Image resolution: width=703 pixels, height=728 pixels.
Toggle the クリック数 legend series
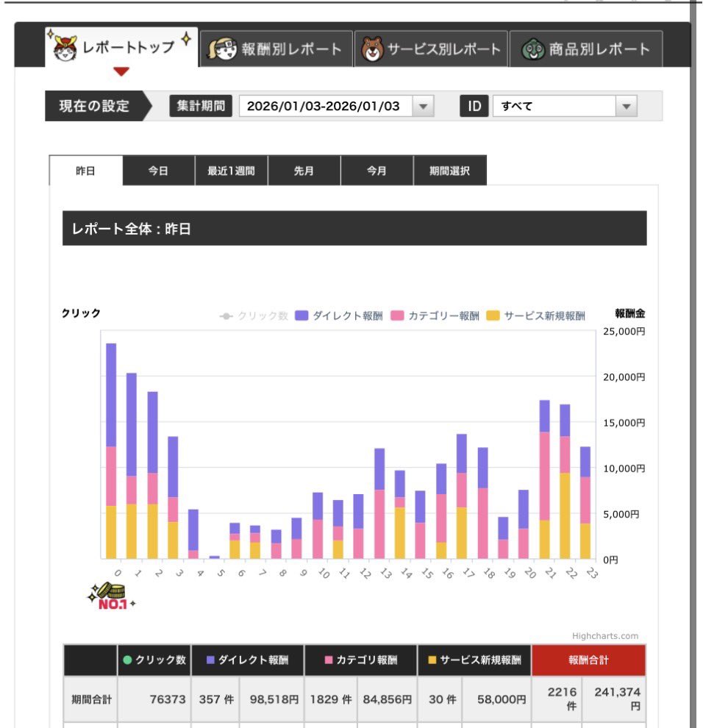(254, 316)
